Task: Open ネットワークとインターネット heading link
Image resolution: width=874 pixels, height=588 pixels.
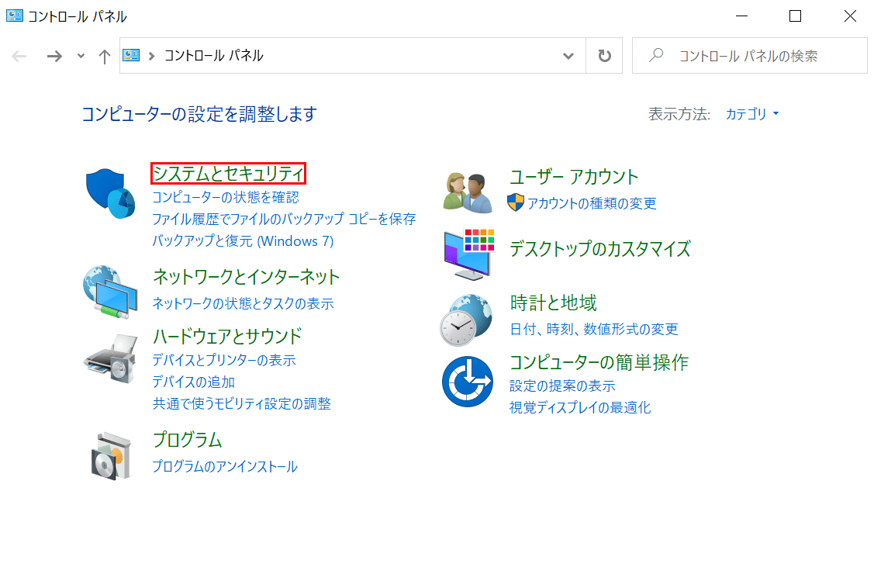Action: click(x=247, y=277)
